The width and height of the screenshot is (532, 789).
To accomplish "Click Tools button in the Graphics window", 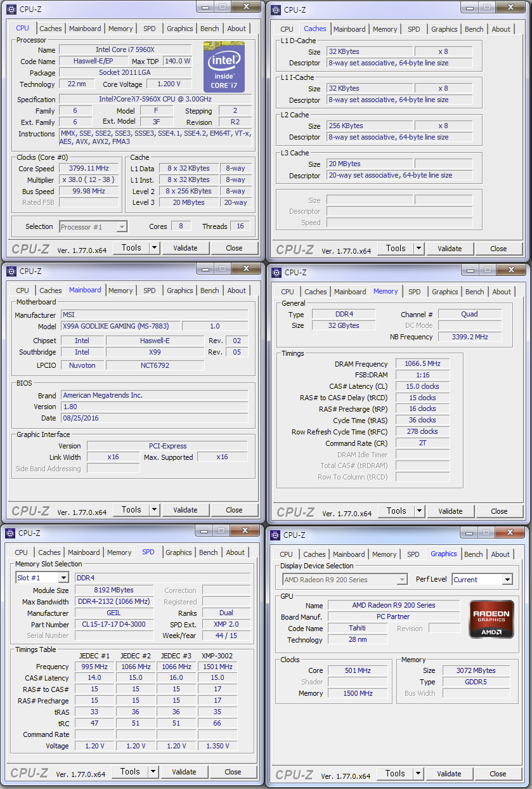I will click(x=395, y=774).
